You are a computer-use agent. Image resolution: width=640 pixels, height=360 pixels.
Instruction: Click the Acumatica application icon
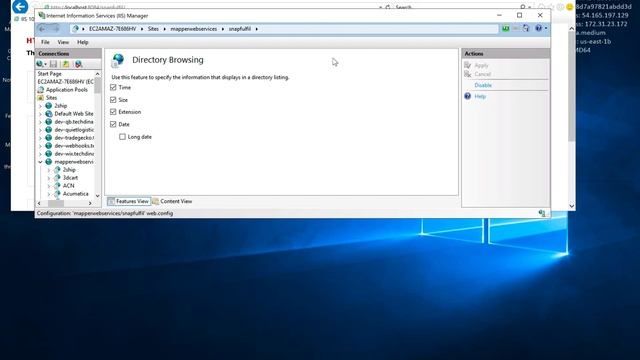coord(57,194)
